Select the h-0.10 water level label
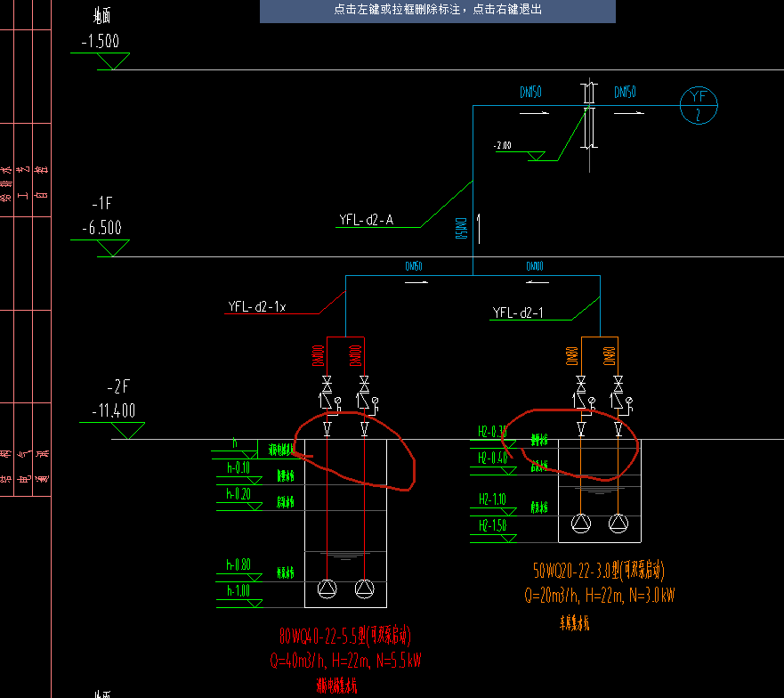Viewport: 784px width, 698px height. click(x=238, y=467)
